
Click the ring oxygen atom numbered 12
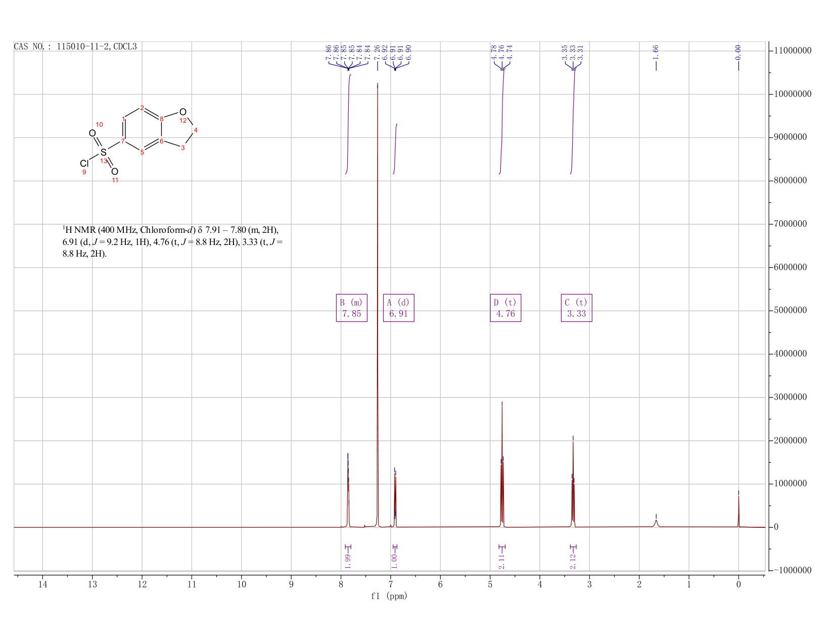(x=183, y=112)
